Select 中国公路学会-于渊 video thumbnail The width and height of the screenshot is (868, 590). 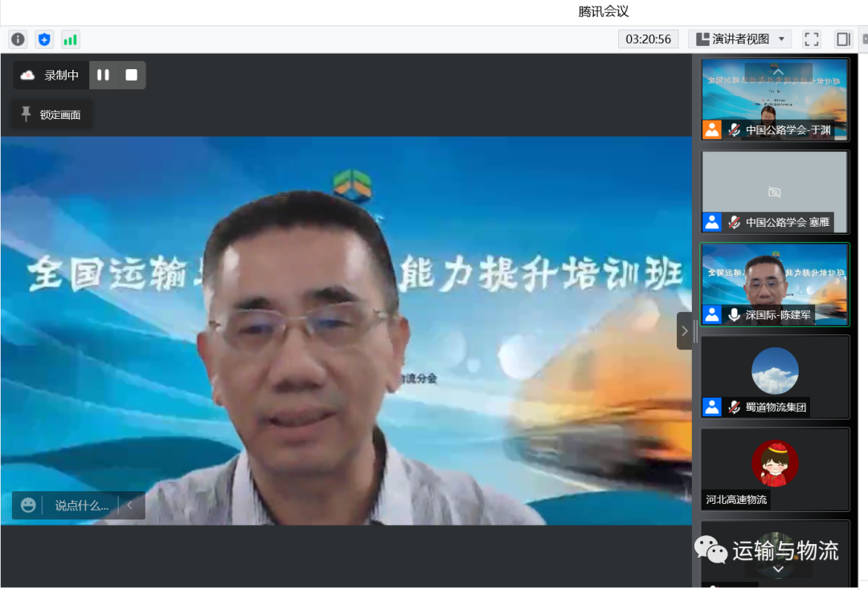(x=775, y=99)
